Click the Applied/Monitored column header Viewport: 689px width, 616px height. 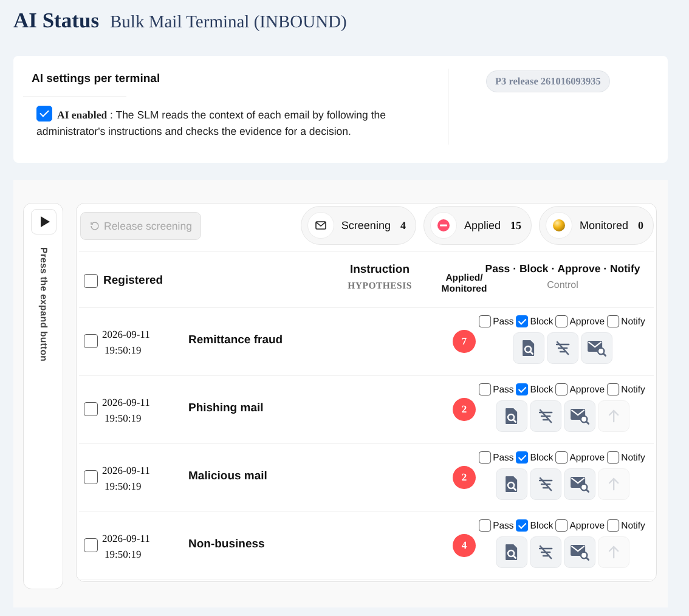[464, 283]
